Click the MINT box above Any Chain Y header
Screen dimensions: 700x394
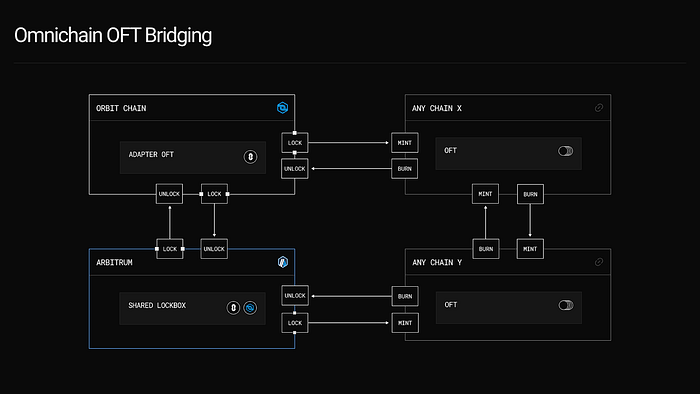coord(530,249)
